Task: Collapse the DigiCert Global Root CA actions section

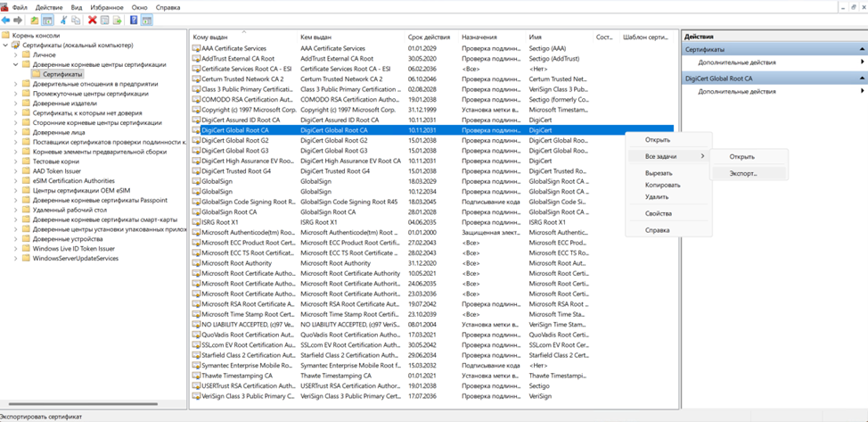Action: (862, 79)
